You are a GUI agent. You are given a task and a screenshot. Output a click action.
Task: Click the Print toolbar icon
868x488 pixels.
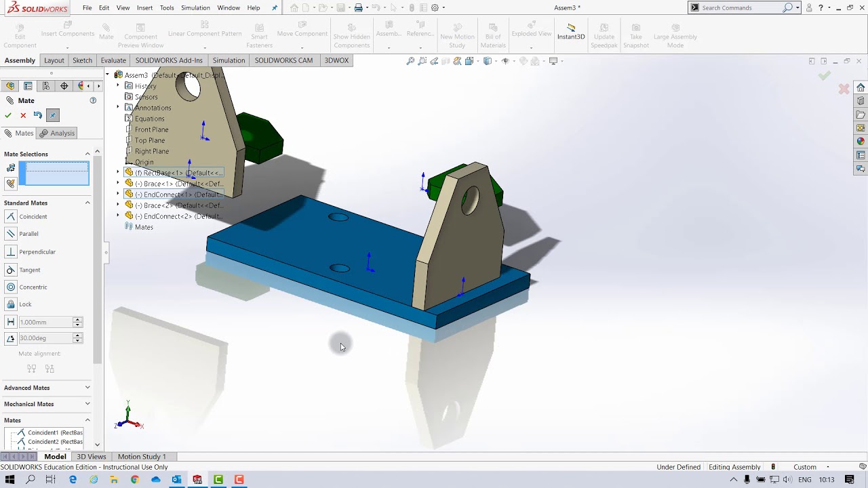(359, 7)
